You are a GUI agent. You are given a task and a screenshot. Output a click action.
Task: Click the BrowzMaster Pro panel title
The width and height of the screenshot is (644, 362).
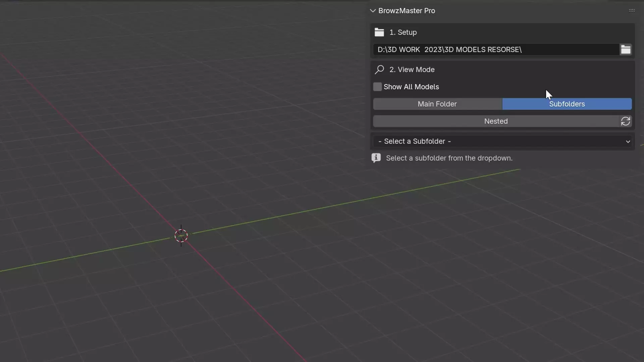[407, 11]
